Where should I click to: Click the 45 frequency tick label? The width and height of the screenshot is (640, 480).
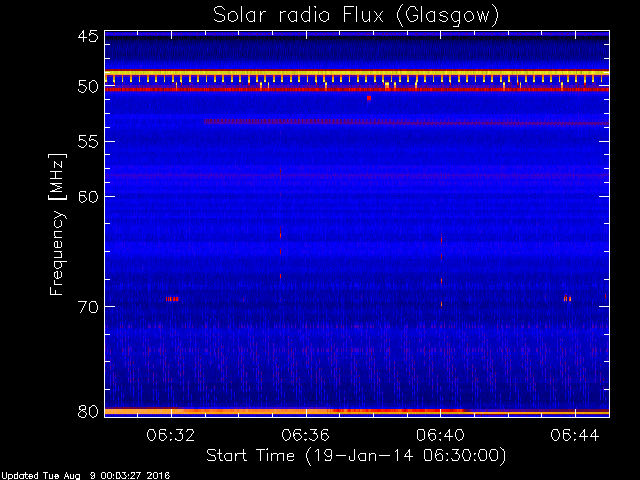click(x=88, y=36)
